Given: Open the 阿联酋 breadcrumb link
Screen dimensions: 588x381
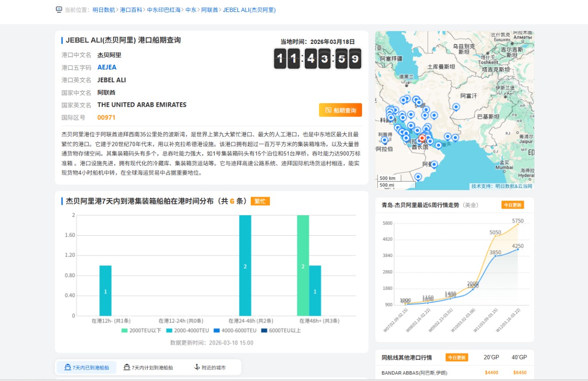Looking at the screenshot, I should click(x=210, y=10).
